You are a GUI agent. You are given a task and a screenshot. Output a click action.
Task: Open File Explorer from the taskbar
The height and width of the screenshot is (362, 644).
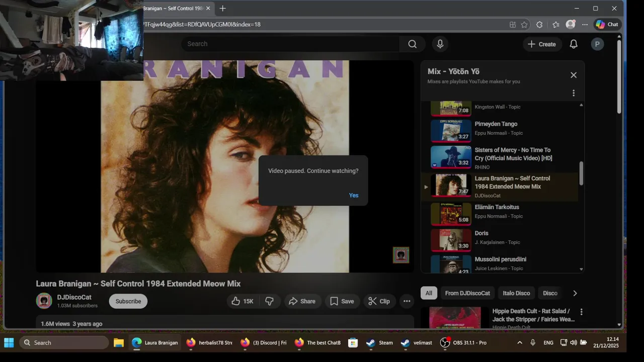click(119, 343)
